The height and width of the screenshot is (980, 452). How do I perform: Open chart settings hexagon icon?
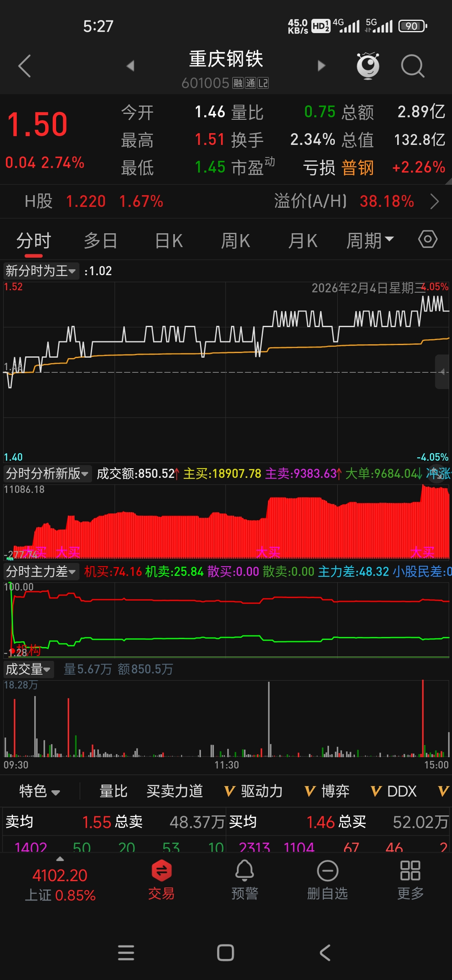pos(428,240)
